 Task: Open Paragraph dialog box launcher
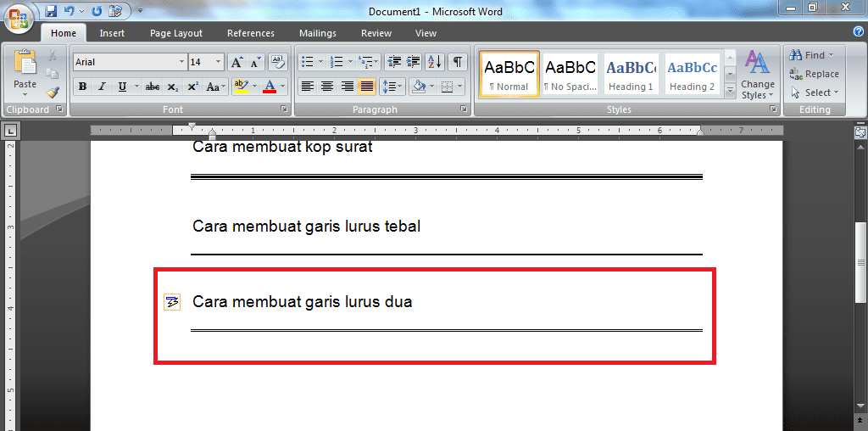(464, 109)
